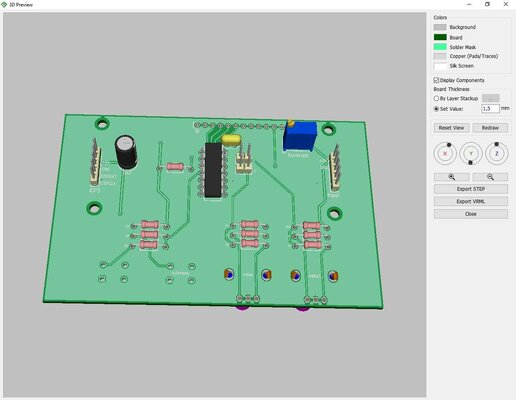Click the Y axis rotation dial

coord(471,154)
